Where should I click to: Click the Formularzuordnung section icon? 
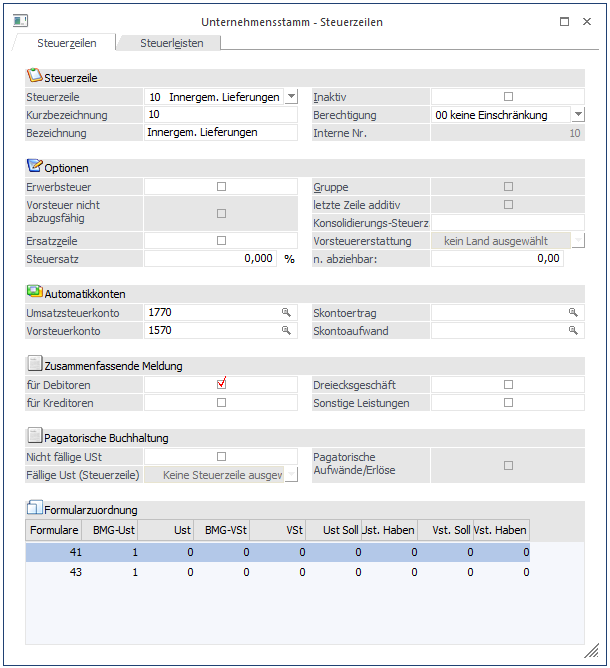35,509
